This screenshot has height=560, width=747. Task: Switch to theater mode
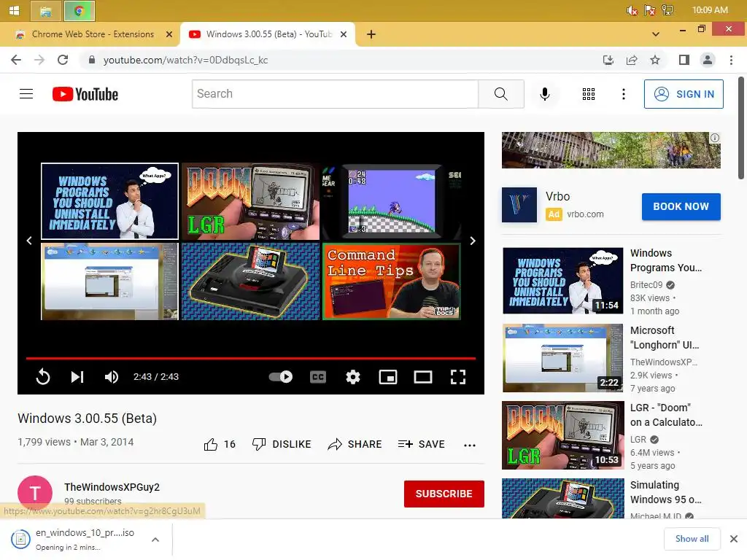pos(423,377)
